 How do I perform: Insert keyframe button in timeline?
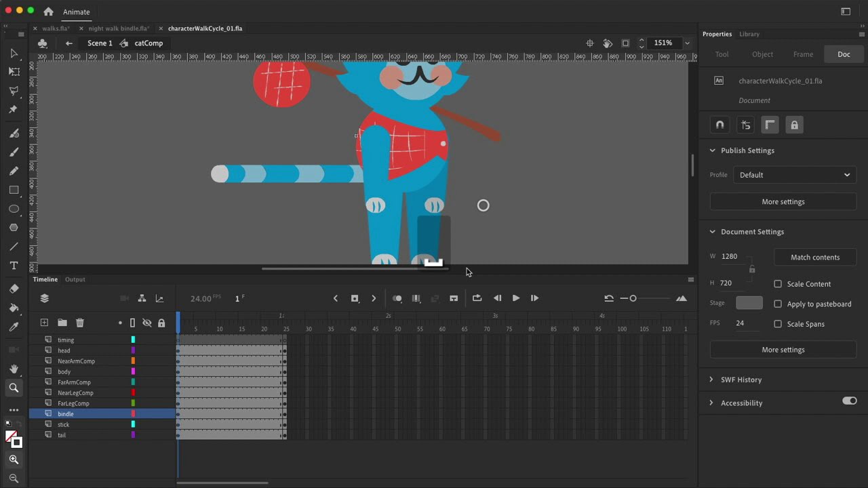[354, 298]
